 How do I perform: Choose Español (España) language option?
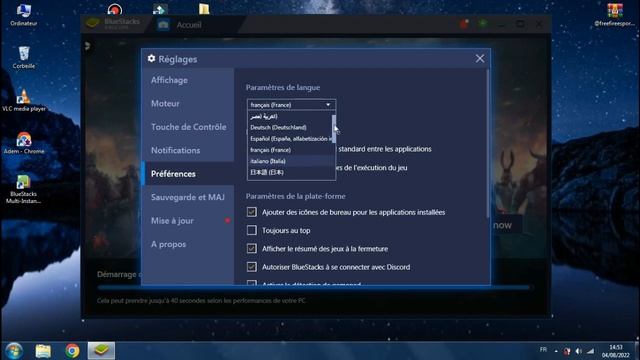(290, 139)
